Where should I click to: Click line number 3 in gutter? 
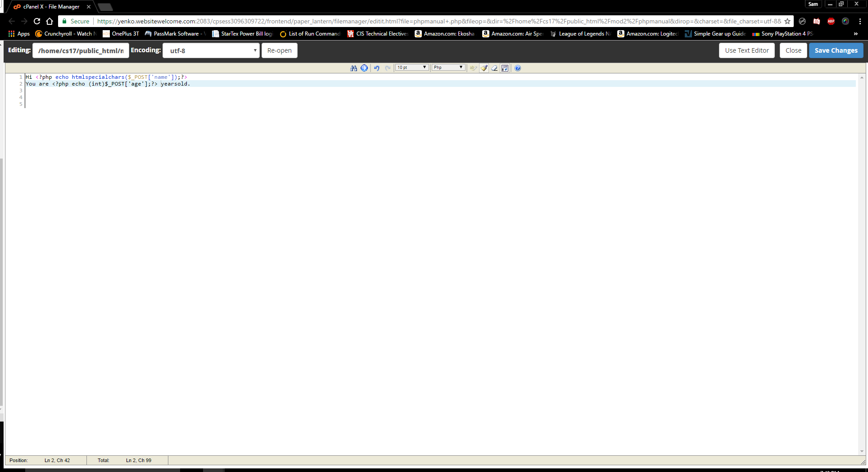21,91
